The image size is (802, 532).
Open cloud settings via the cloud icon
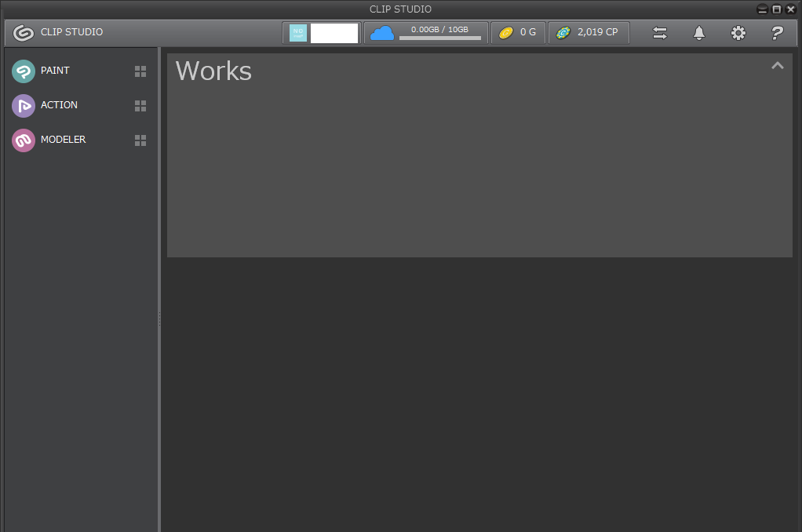point(382,33)
